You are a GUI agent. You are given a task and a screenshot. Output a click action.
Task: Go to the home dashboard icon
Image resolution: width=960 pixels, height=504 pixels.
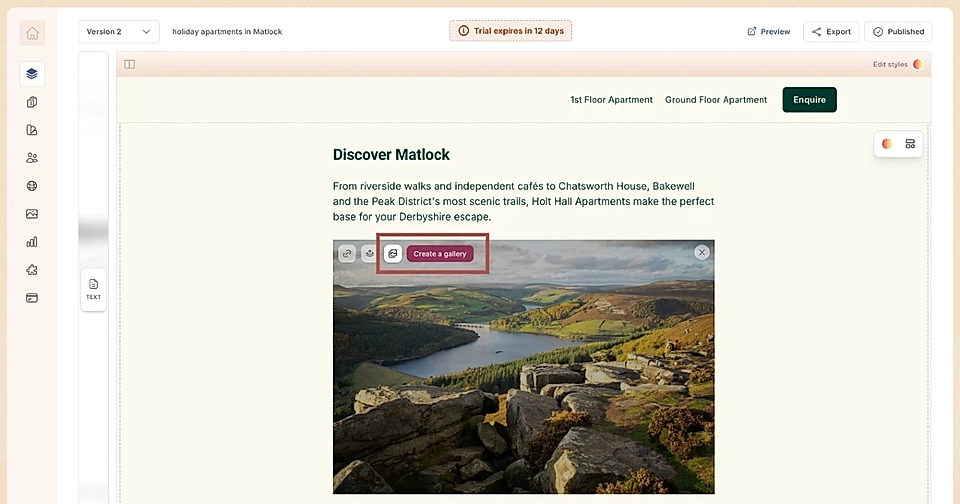(x=32, y=33)
